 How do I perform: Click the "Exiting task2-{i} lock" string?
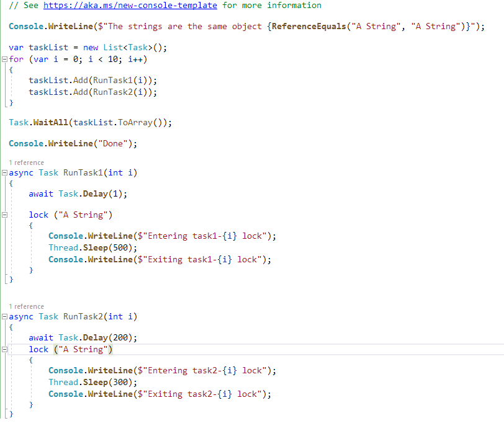coord(202,394)
